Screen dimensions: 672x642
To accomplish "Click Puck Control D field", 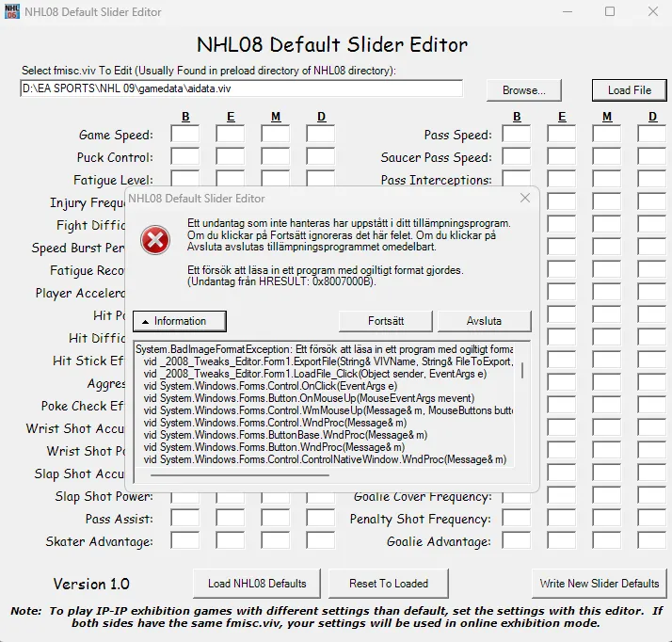I will point(321,156).
